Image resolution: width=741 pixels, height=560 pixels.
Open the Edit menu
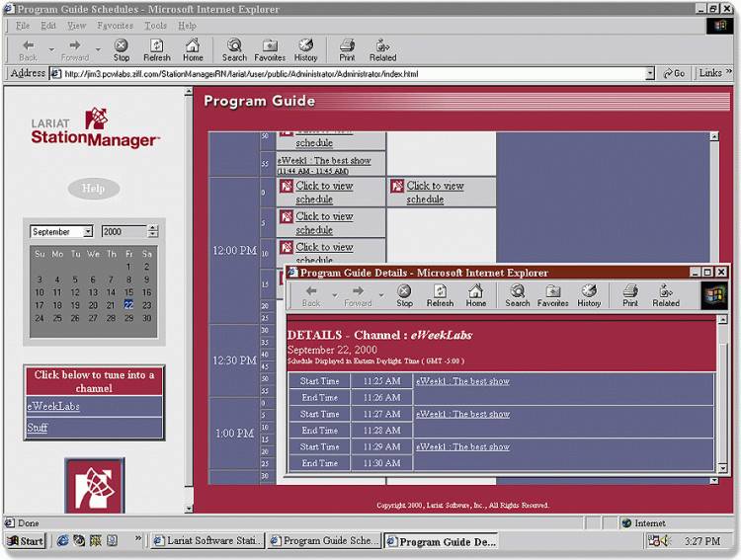(48, 26)
